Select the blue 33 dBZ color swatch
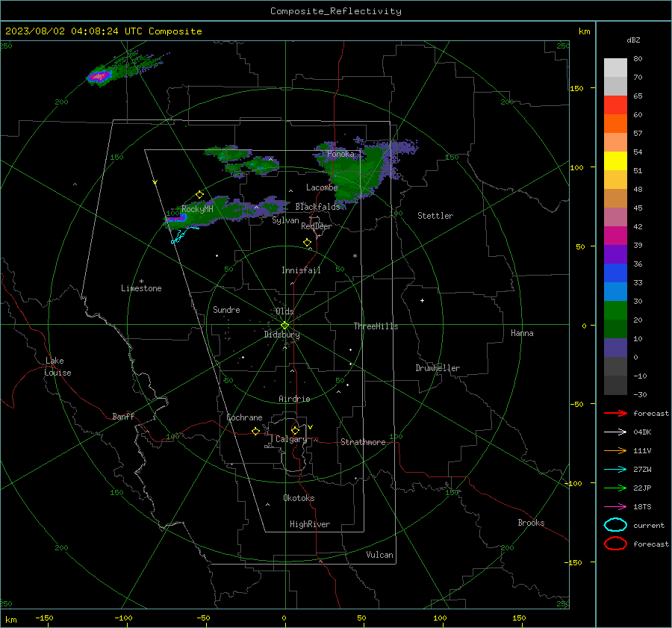 coord(615,273)
